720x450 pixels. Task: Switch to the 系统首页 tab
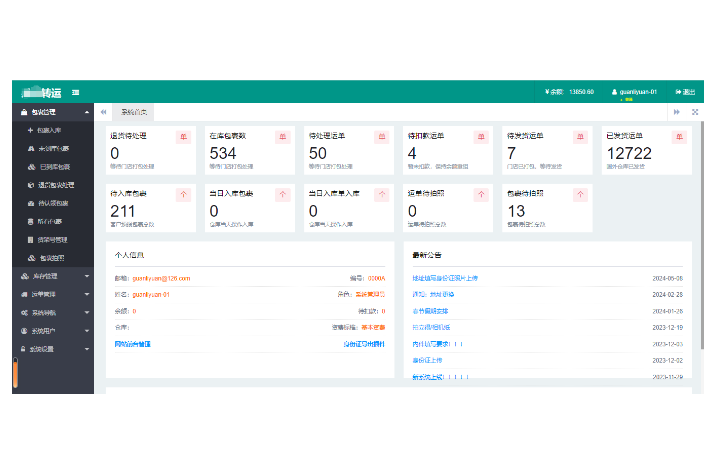tap(132, 112)
